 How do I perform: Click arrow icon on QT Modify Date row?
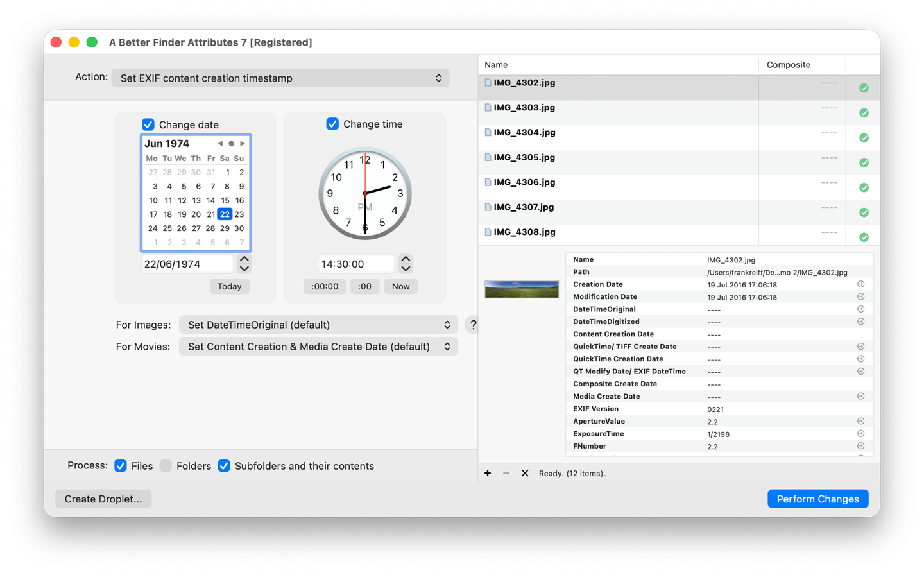861,372
